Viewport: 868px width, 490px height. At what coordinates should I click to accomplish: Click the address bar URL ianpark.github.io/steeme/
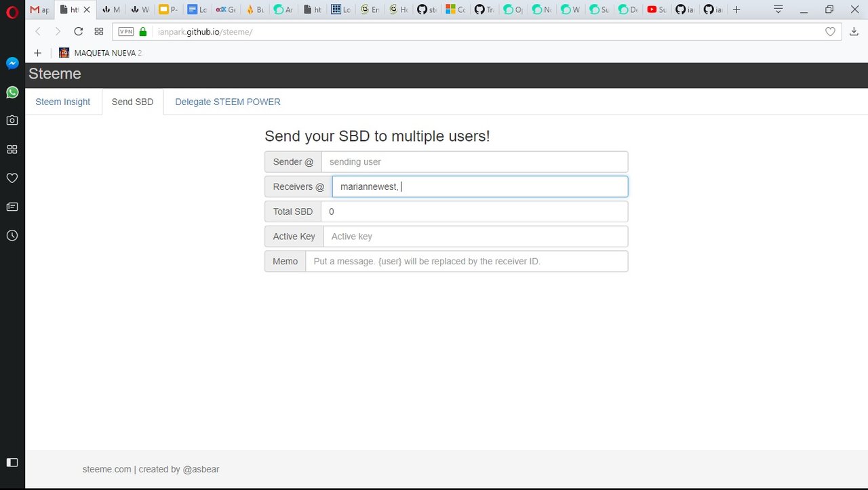205,32
